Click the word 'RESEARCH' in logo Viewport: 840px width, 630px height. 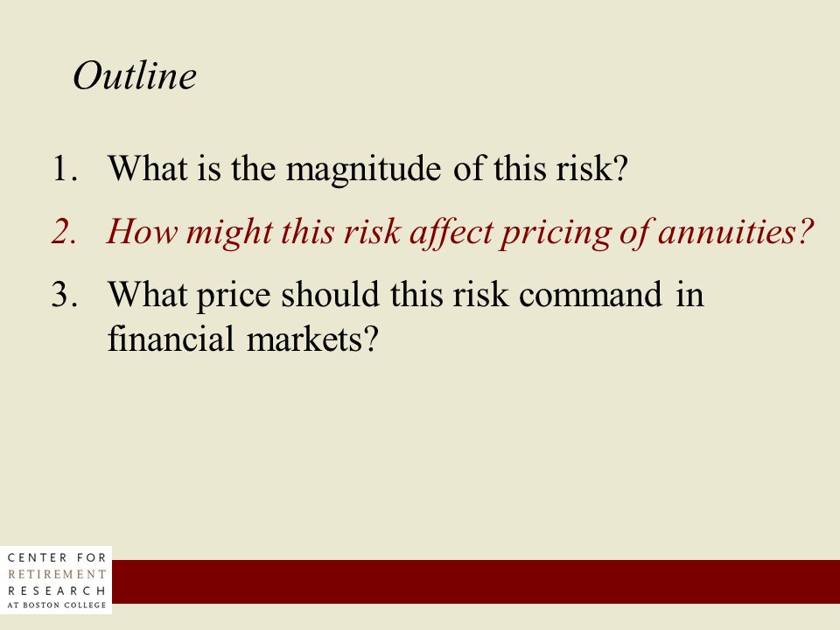pyautogui.click(x=57, y=591)
